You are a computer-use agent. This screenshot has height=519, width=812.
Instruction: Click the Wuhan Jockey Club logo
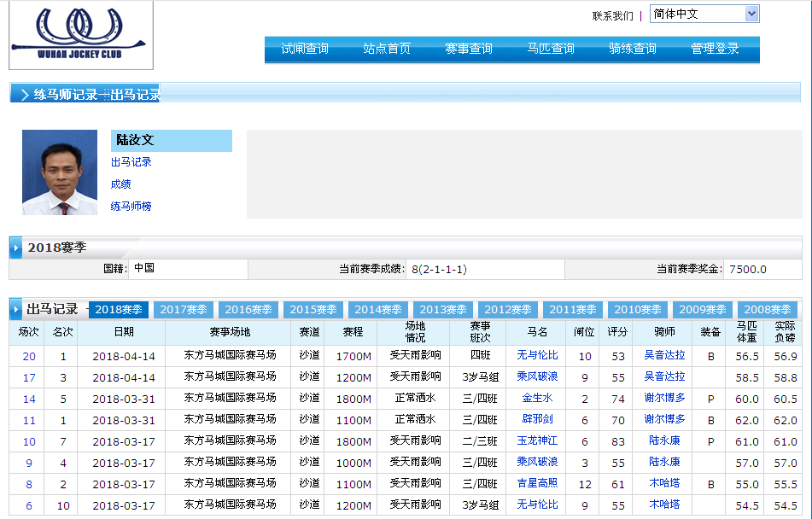tap(81, 35)
